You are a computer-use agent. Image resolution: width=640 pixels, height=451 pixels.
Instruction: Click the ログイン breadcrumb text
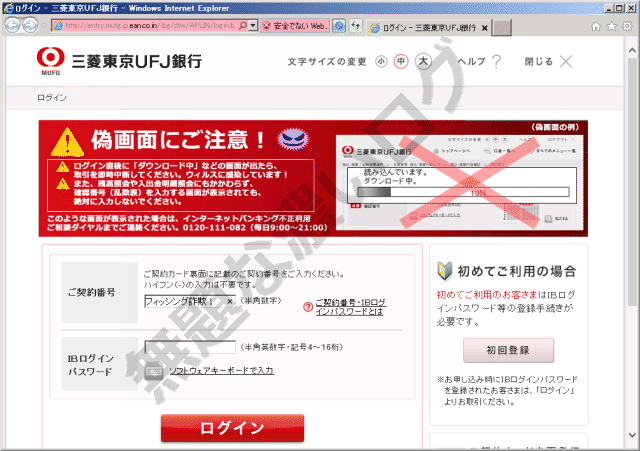pos(52,98)
